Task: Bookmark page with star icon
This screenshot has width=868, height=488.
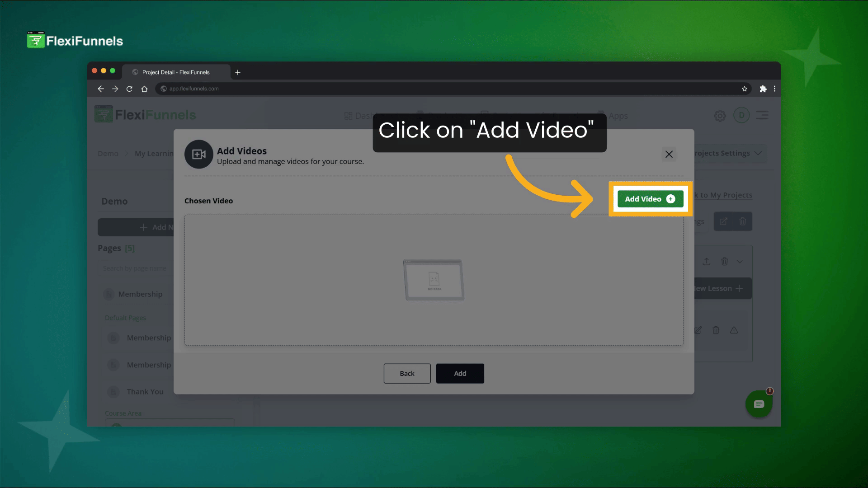Action: (x=744, y=89)
